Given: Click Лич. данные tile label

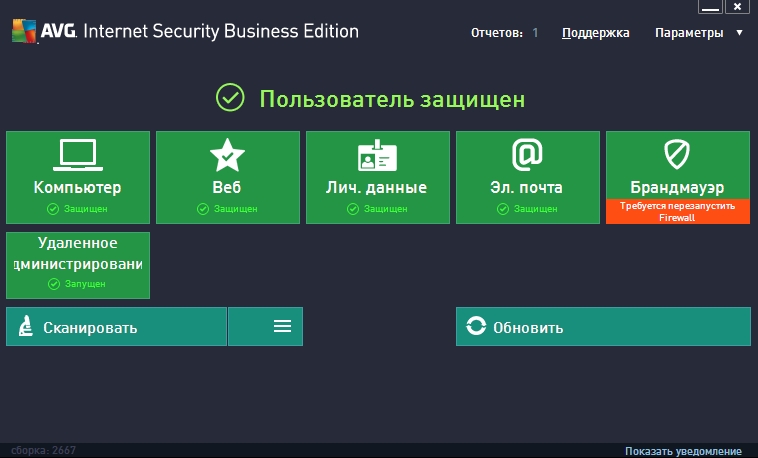Looking at the screenshot, I should (376, 188).
